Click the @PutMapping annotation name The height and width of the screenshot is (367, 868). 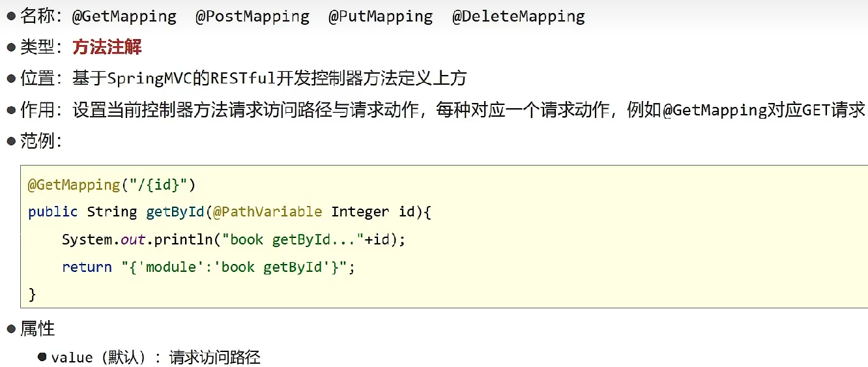coord(381,16)
